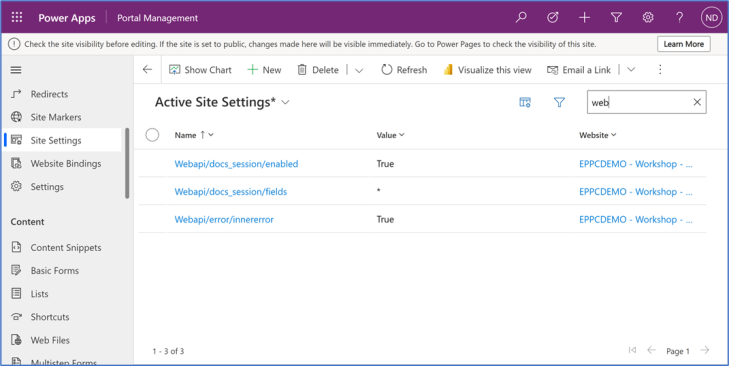The height and width of the screenshot is (366, 729).
Task: Open EPPCDEMO website link in fields row
Action: [x=636, y=192]
